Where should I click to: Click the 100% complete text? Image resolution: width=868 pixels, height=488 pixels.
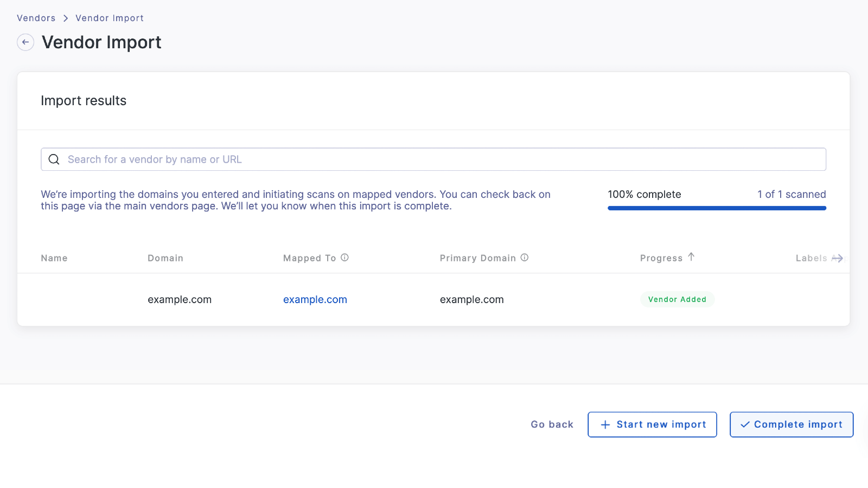coord(644,194)
